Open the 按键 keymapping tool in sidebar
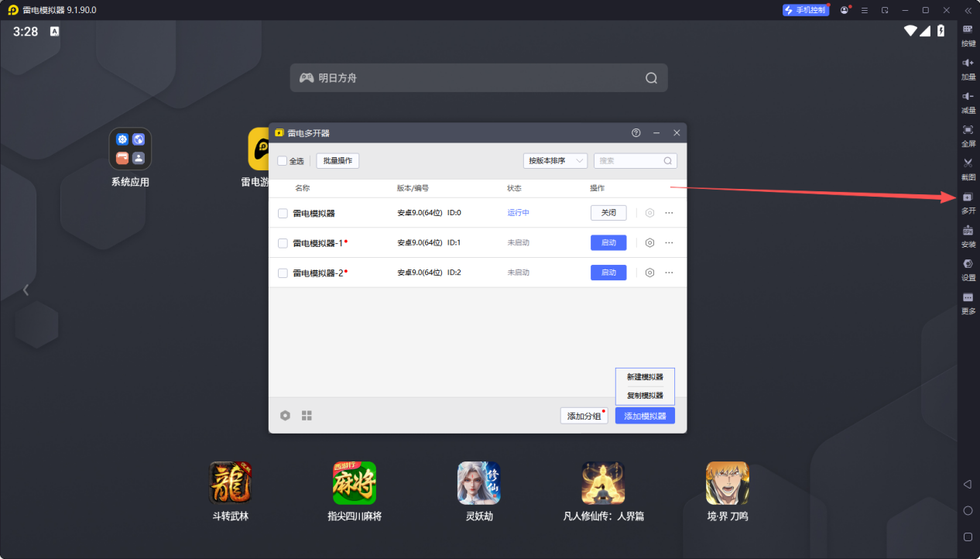The image size is (980, 559). [x=968, y=34]
